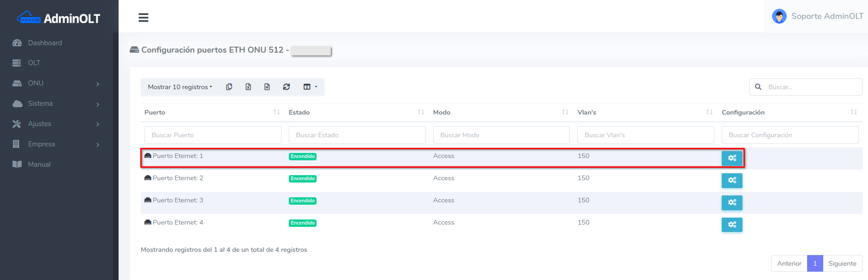Click the hamburger menu icon
Image resolution: width=868 pixels, height=280 pixels.
click(x=144, y=18)
